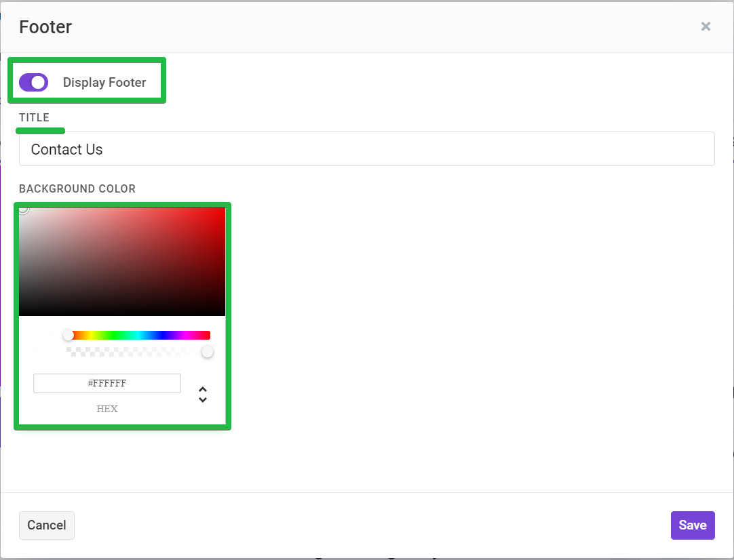Click the Display Footer label text
734x560 pixels.
pyautogui.click(x=104, y=82)
